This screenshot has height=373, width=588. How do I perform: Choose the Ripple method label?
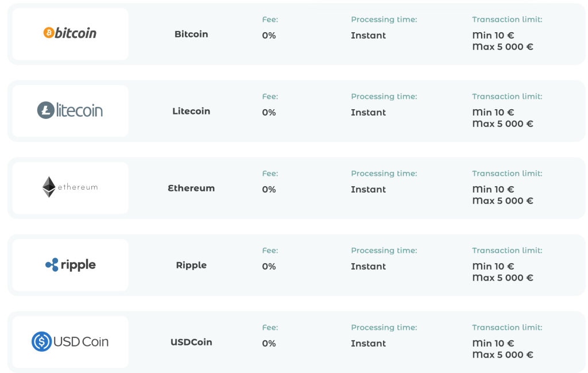tap(191, 266)
